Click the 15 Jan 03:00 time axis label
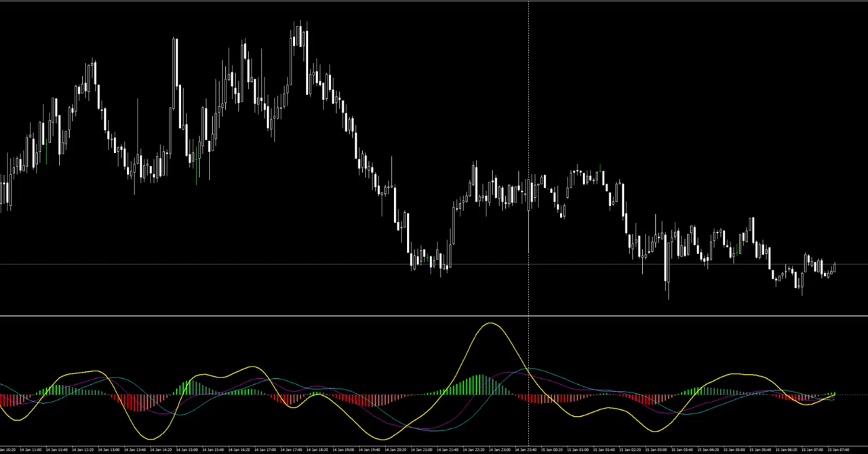Viewport: 868px width, 454px height. point(656,449)
